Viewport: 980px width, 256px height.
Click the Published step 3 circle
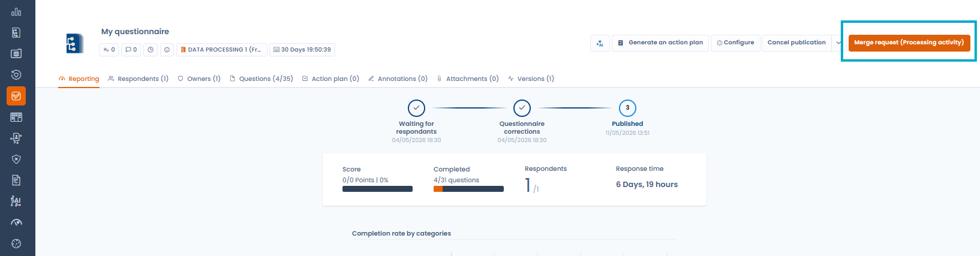627,108
